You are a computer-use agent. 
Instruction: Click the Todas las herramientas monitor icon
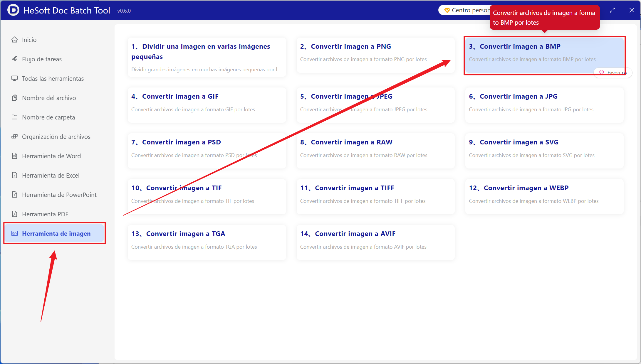pyautogui.click(x=14, y=78)
